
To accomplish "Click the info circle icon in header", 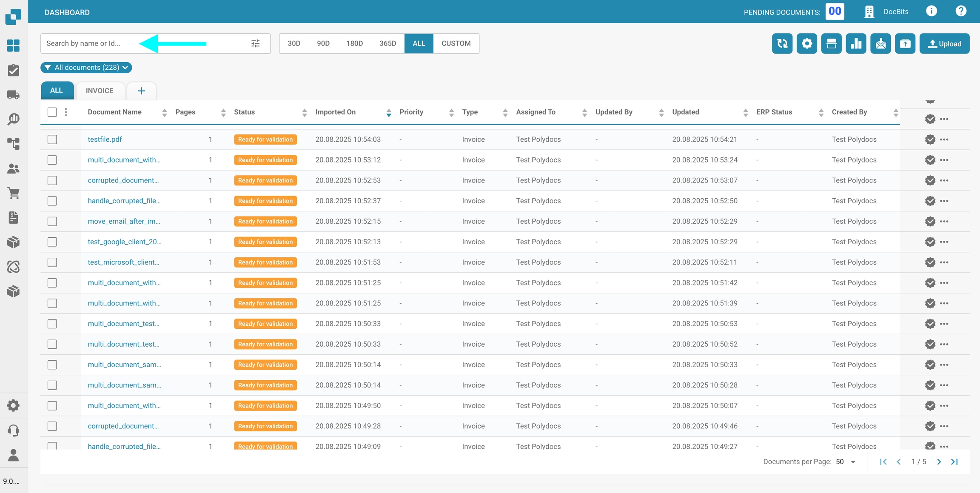I will tap(931, 11).
